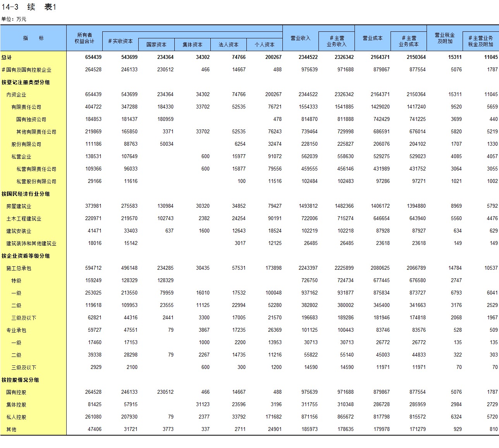Select the 营业税金及附加 column header
The height and width of the screenshot is (448, 499).
click(445, 38)
